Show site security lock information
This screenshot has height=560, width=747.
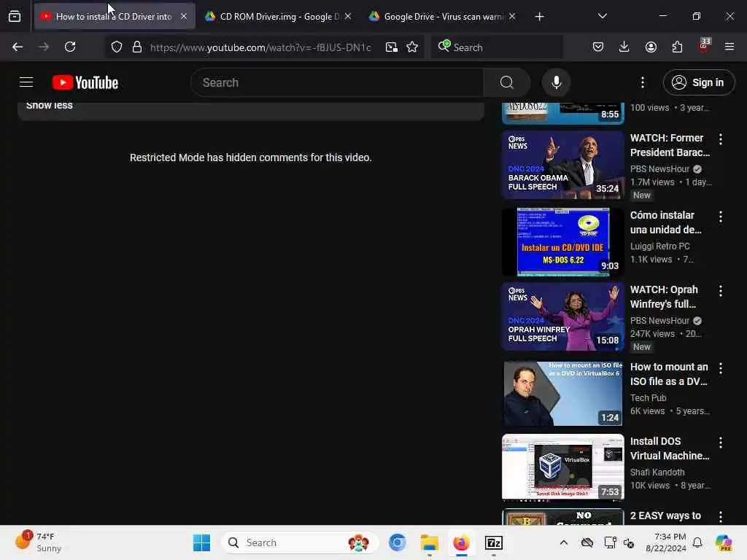(x=137, y=47)
